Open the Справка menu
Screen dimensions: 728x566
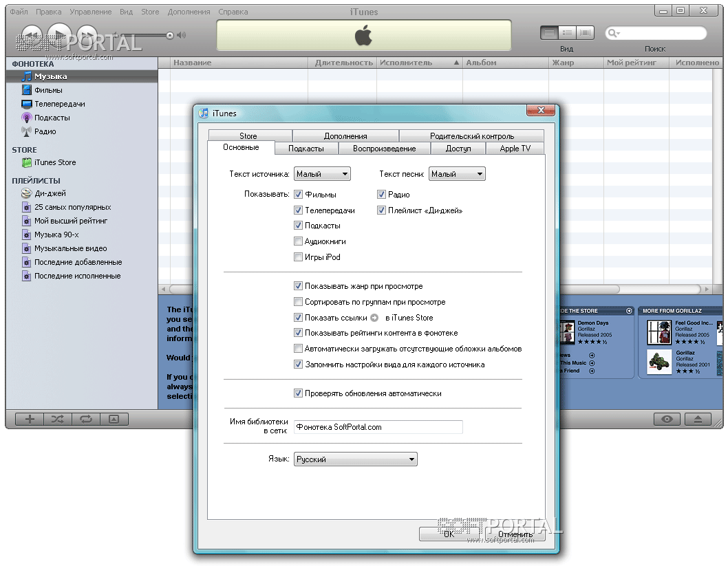[233, 12]
